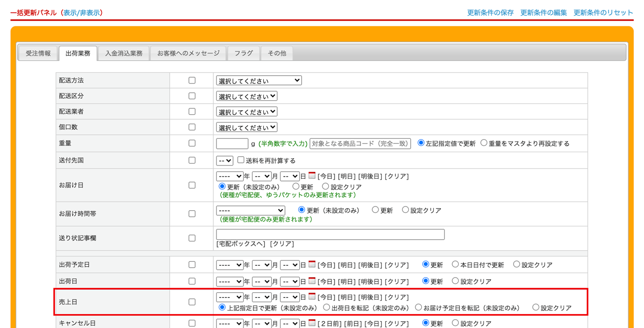Image resolution: width=644 pixels, height=328 pixels.
Task: Open calendar icon for 出荷予定日 row
Action: click(312, 264)
